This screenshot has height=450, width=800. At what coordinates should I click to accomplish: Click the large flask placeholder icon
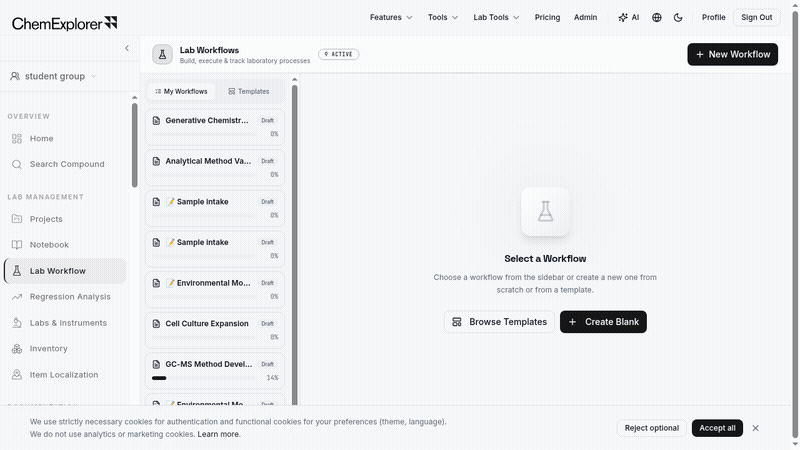coord(545,211)
